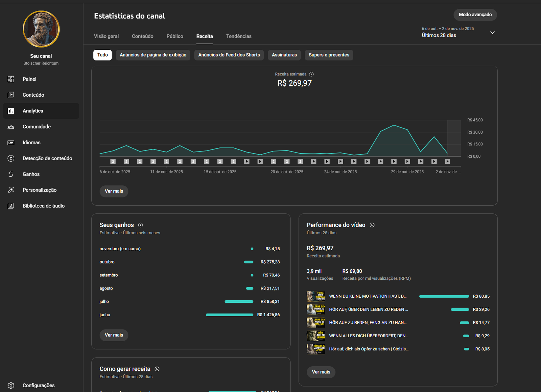Open the WENN DU KEINE MOTIVATION video thumbnail
This screenshot has width=541, height=392.
click(x=316, y=296)
